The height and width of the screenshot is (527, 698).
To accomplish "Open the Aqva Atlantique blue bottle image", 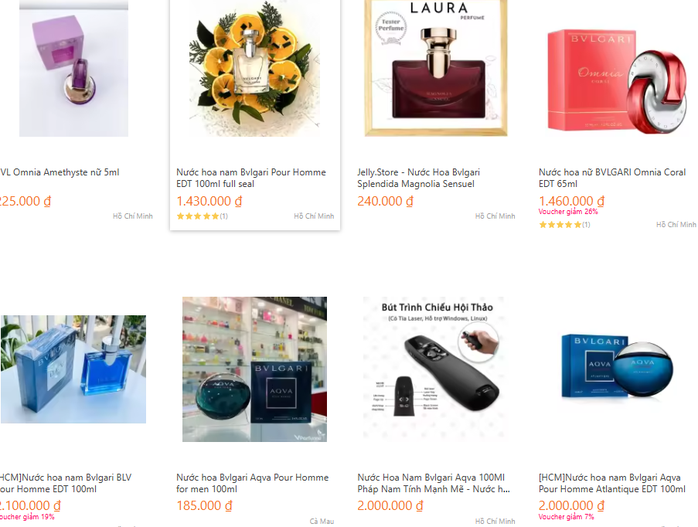I will pos(617,366).
